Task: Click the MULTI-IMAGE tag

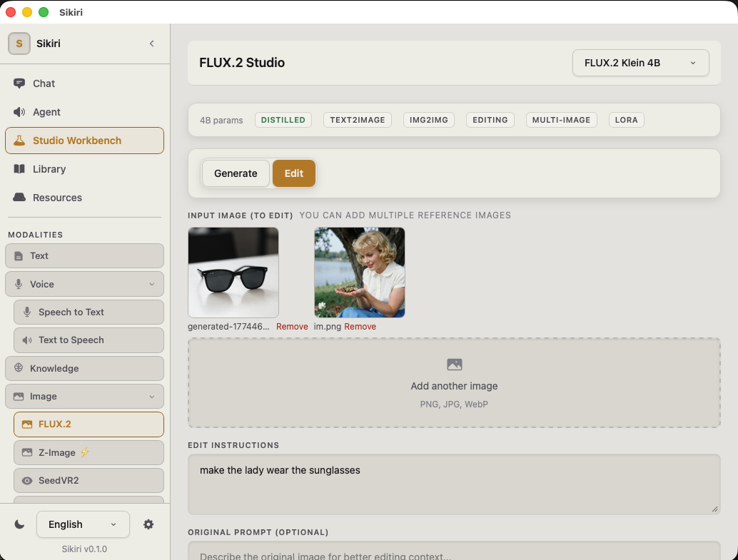Action: [561, 120]
